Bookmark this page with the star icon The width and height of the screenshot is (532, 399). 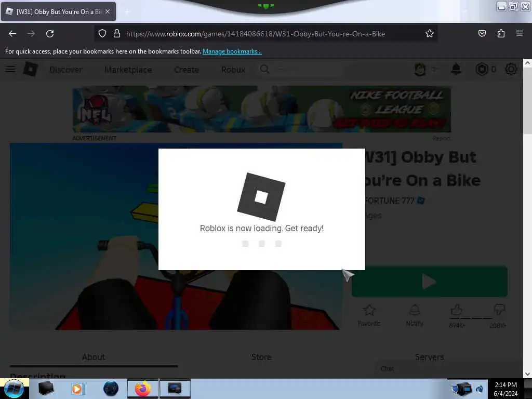pyautogui.click(x=430, y=34)
